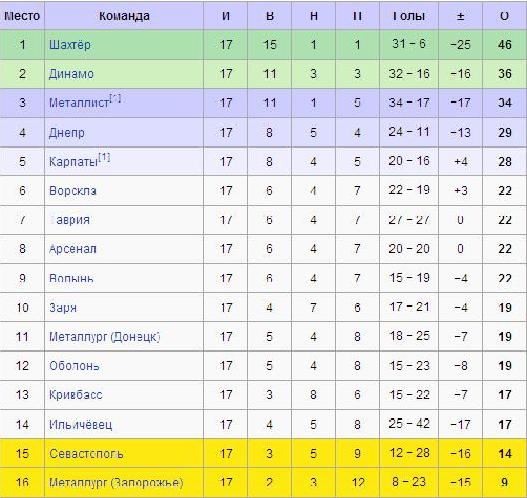Viewport: 527px width, 498px height.
Task: Open the Кривбасс team link
Action: pyautogui.click(x=76, y=395)
